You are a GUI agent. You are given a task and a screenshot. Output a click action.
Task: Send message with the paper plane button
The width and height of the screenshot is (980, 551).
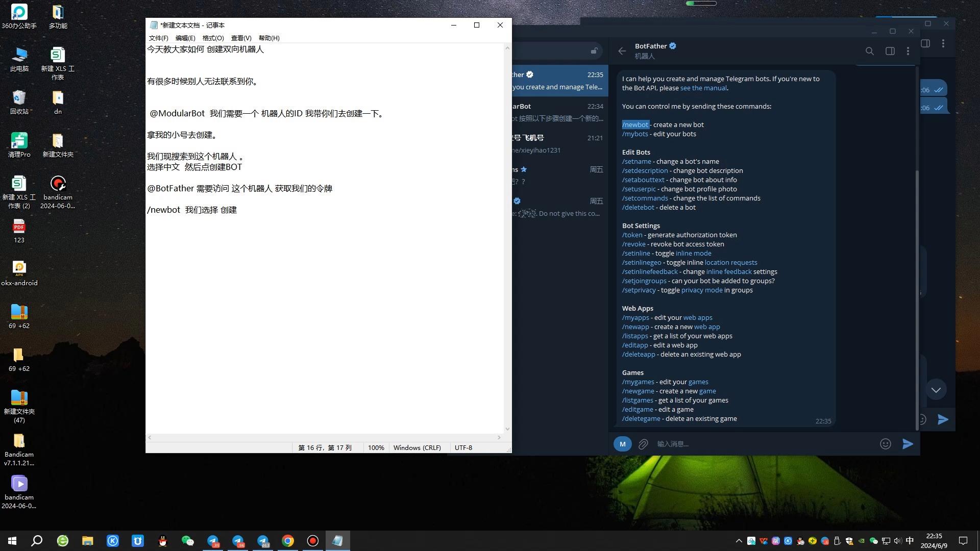pyautogui.click(x=908, y=444)
